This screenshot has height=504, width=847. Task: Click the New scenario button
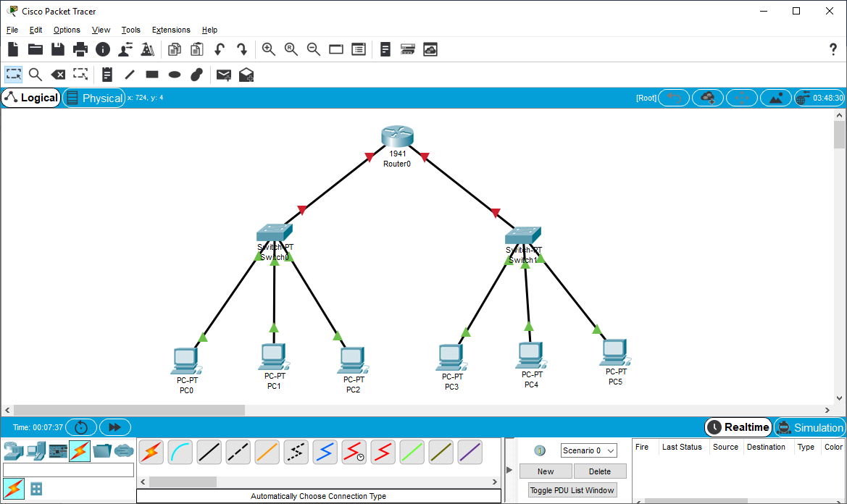click(x=546, y=471)
